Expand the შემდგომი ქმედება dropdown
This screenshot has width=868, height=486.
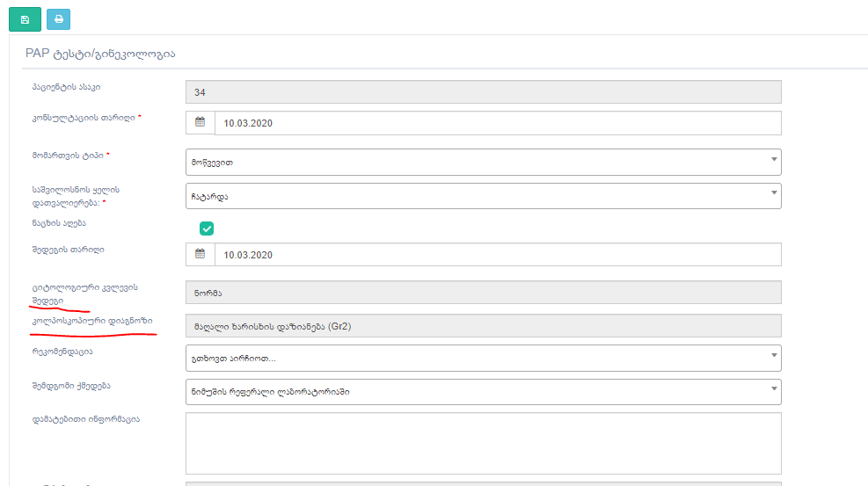483,392
